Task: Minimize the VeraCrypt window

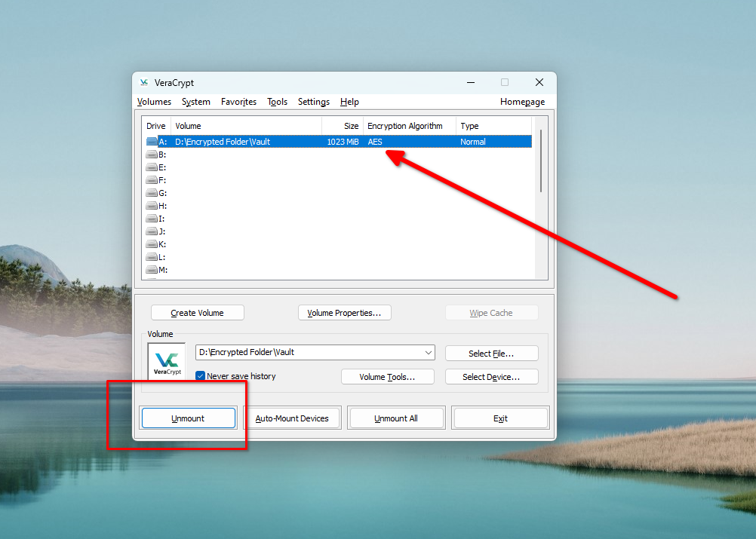Action: click(x=471, y=82)
